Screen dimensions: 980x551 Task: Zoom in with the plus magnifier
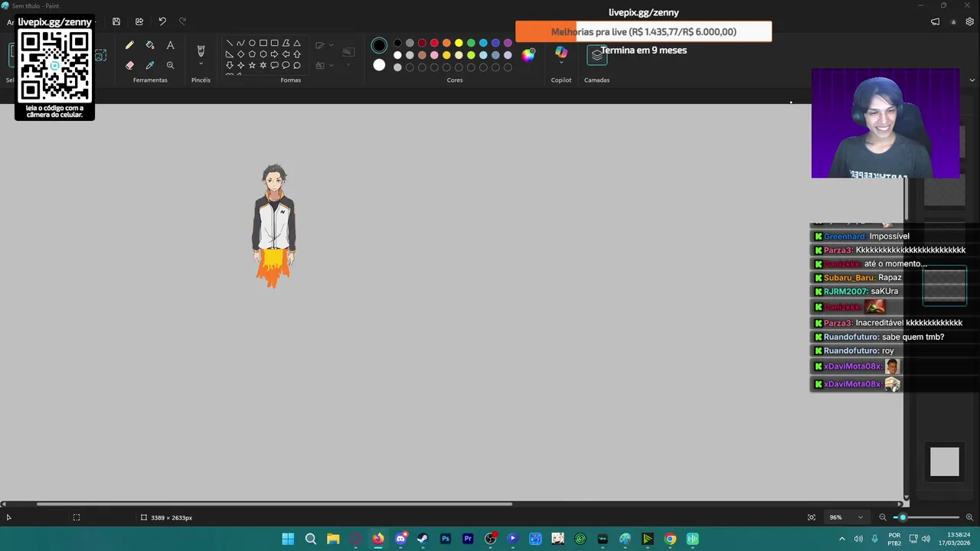point(969,517)
